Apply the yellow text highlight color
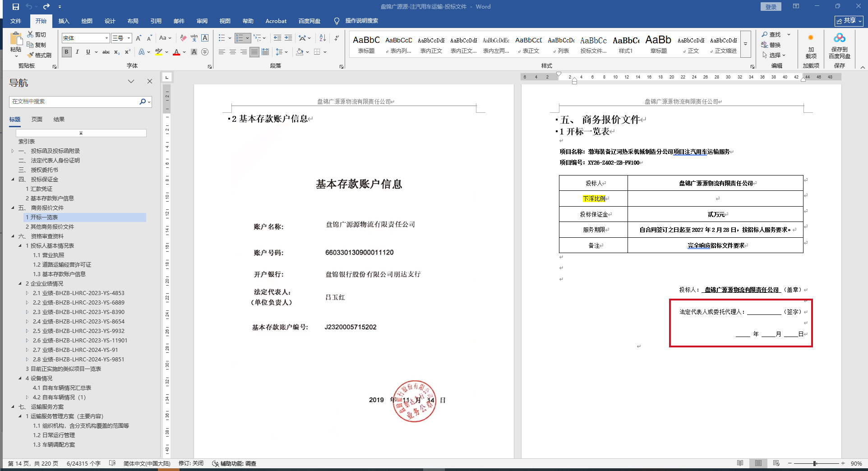Image resolution: width=868 pixels, height=471 pixels. coord(158,52)
